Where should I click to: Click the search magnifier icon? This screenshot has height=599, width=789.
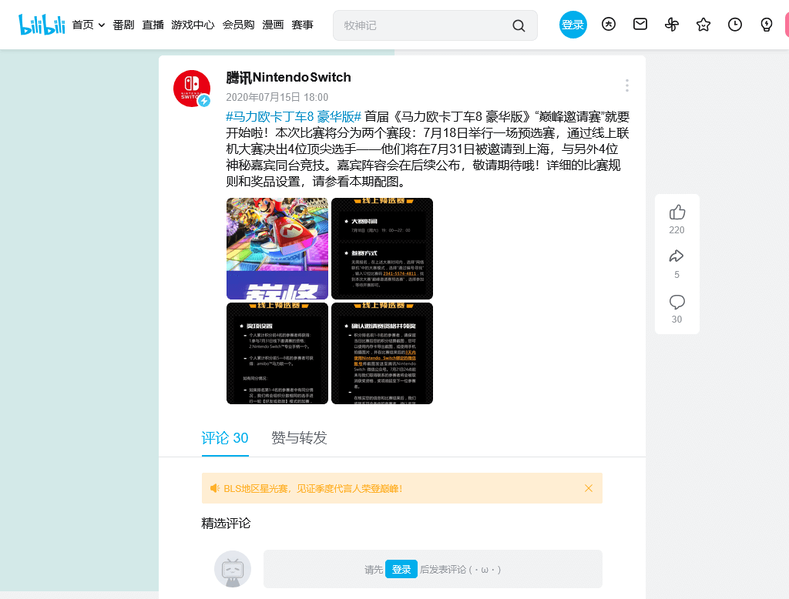518,26
